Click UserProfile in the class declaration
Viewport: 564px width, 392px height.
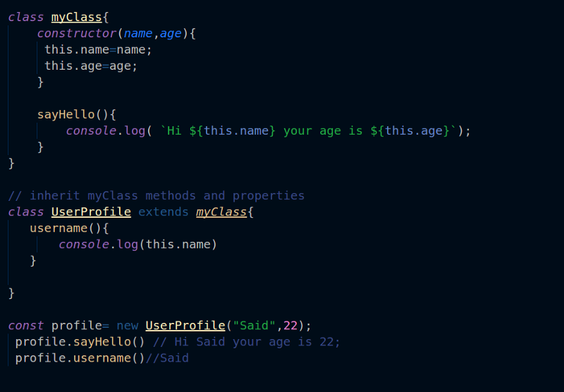(91, 212)
